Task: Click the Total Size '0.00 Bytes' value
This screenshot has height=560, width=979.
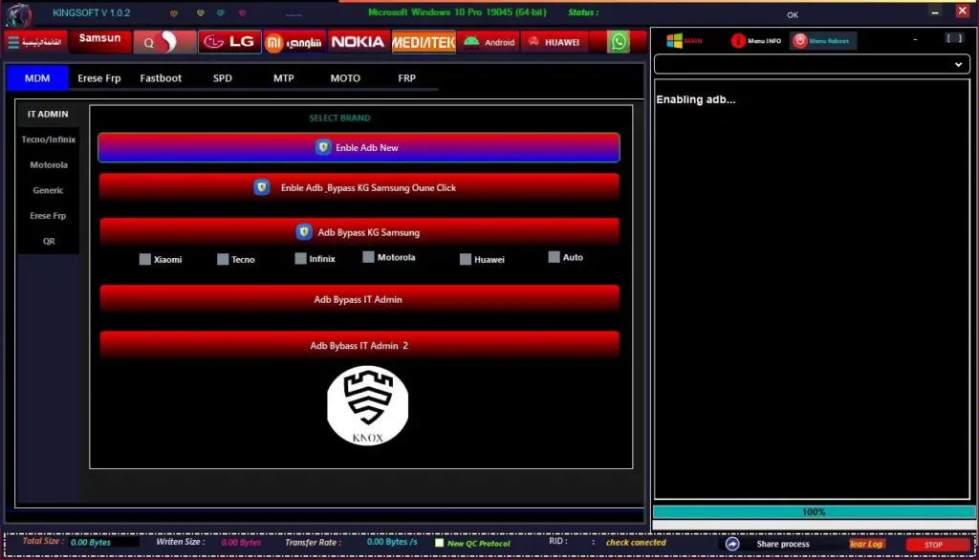Action: click(91, 543)
